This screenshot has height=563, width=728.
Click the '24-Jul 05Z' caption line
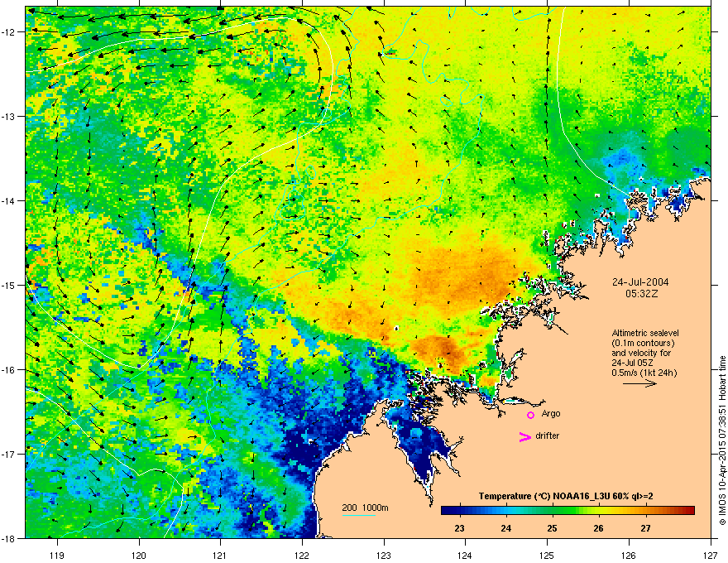point(634,363)
